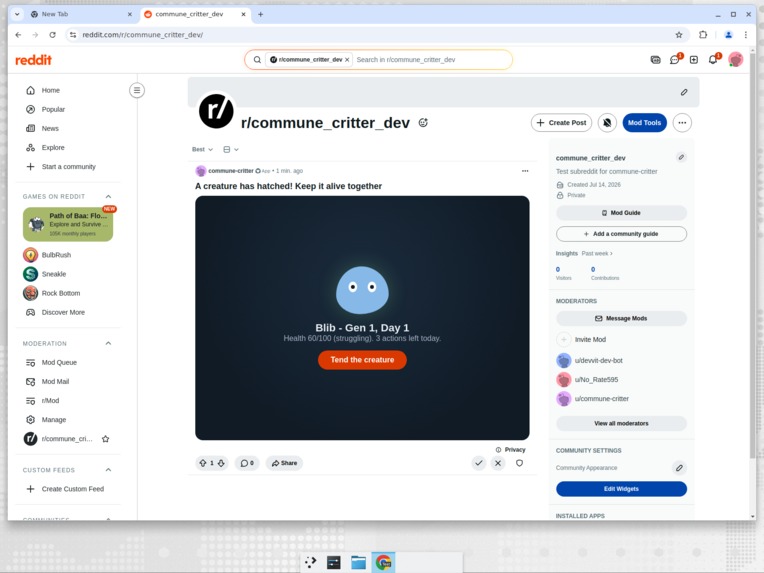Downvote the creature post
Screen dimensions: 764x573
[x=221, y=463]
